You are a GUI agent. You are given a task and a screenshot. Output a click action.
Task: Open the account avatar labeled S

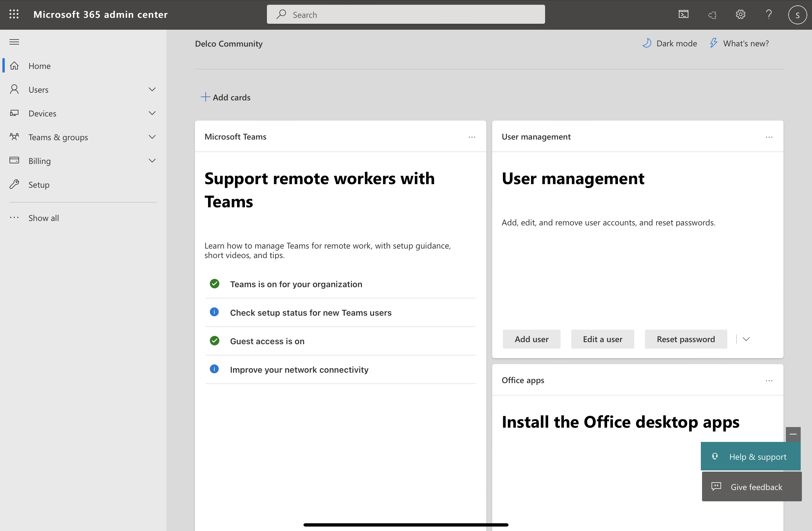tap(797, 15)
